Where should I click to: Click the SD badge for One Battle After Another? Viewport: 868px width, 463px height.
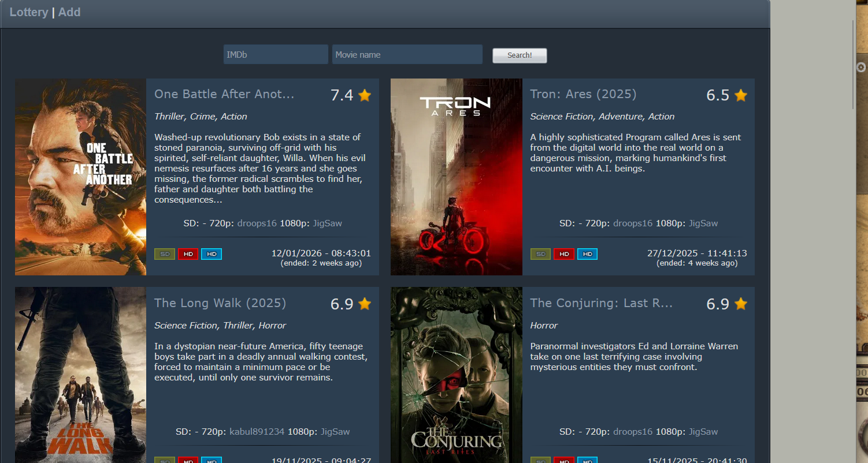point(165,254)
